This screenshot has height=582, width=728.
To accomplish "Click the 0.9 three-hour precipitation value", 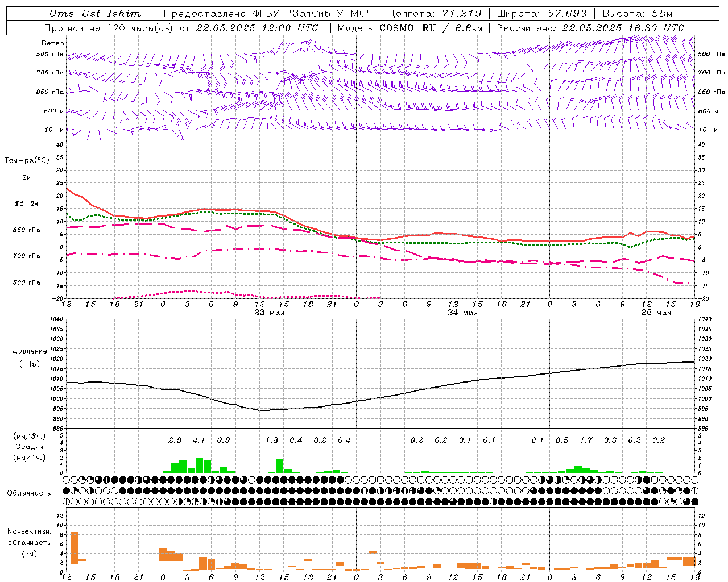I will [224, 440].
